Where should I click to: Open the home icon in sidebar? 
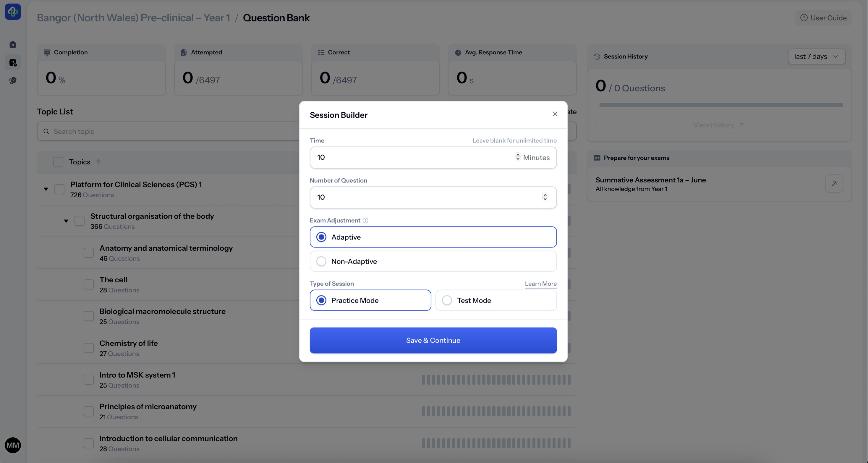point(13,44)
